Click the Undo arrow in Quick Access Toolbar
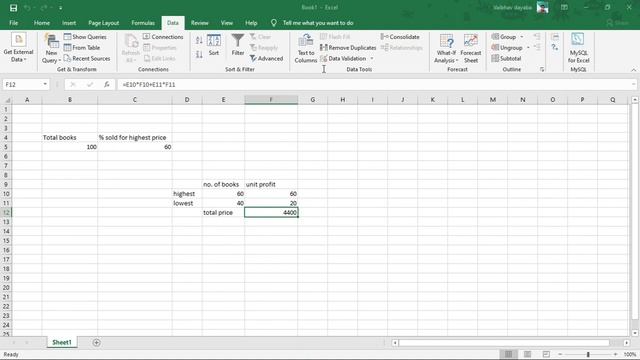Screen dimensions: 640x360 [27, 8]
